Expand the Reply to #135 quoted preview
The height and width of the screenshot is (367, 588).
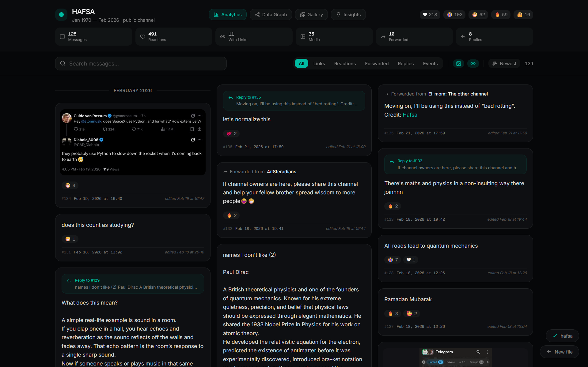click(x=294, y=101)
